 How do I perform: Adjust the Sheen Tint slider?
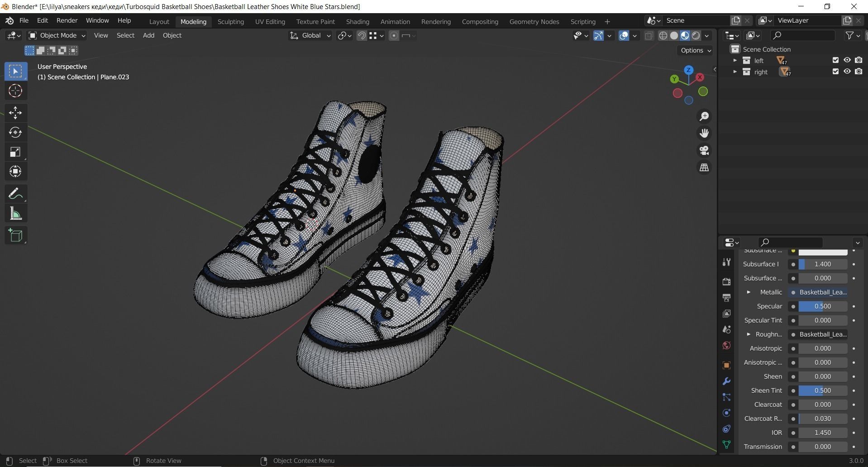tap(823, 390)
